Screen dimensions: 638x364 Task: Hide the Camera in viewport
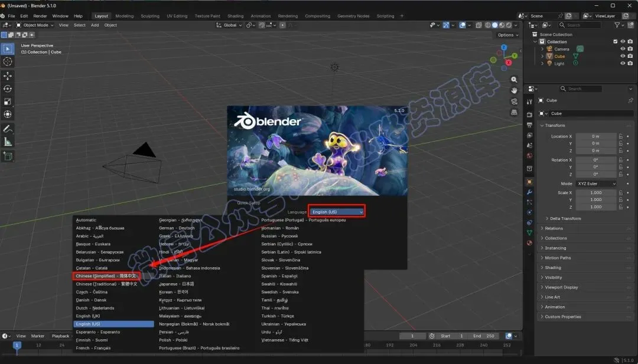click(623, 49)
